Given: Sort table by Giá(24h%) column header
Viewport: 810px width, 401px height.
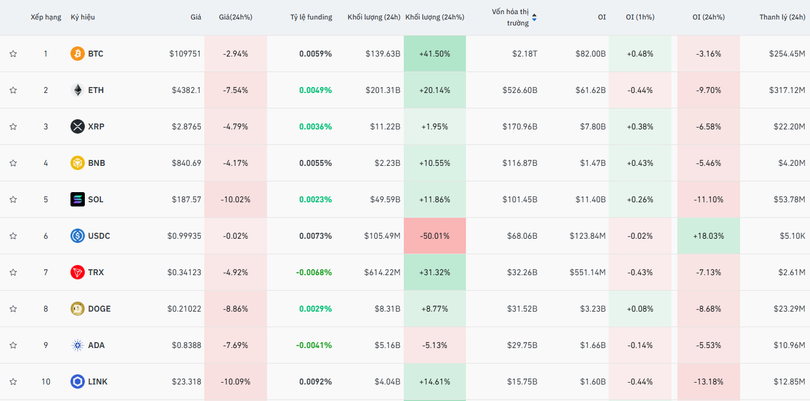Looking at the screenshot, I should [x=235, y=17].
